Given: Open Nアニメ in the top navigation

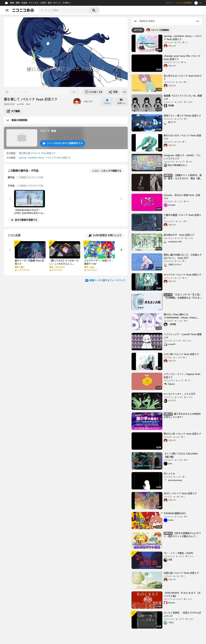Looking at the screenshot, I should (57, 3).
